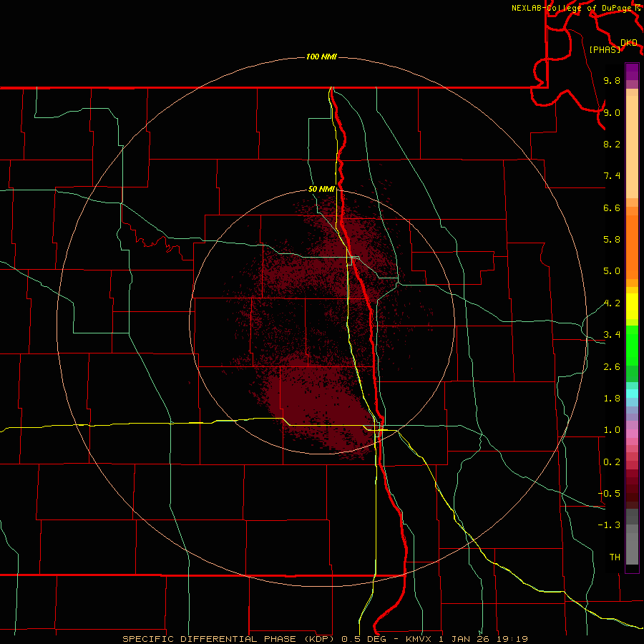
Task: Click the 2.6 scale value
Action: tap(612, 367)
